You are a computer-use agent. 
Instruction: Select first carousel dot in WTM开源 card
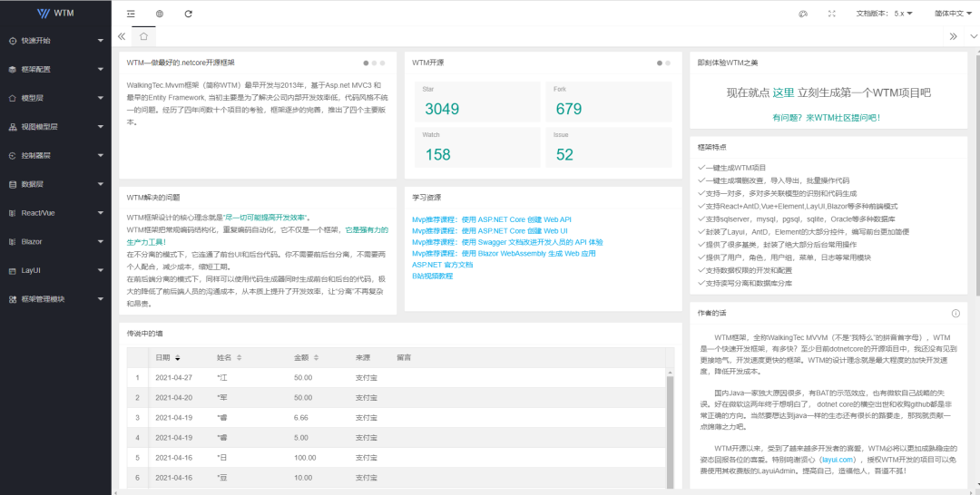click(660, 63)
